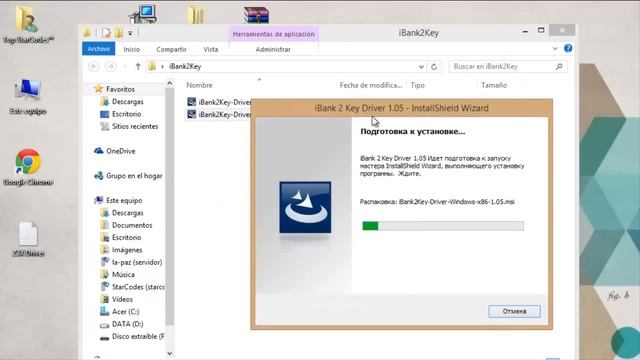Open the Archivo ribbon tab
The height and width of the screenshot is (360, 640).
[98, 49]
